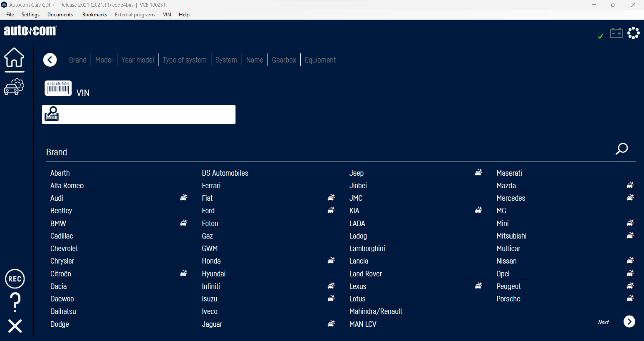Exit using the sidebar X icon
This screenshot has width=644, height=341.
pos(15,326)
